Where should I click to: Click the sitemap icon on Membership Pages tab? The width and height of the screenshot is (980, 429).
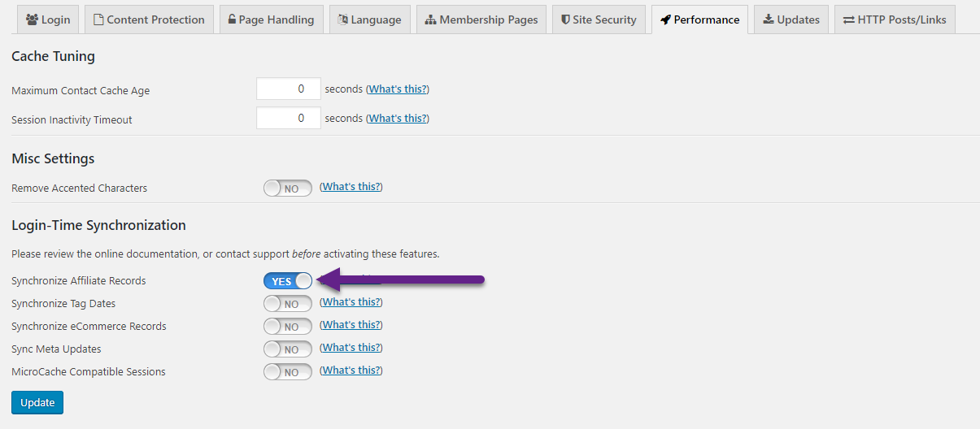click(430, 19)
